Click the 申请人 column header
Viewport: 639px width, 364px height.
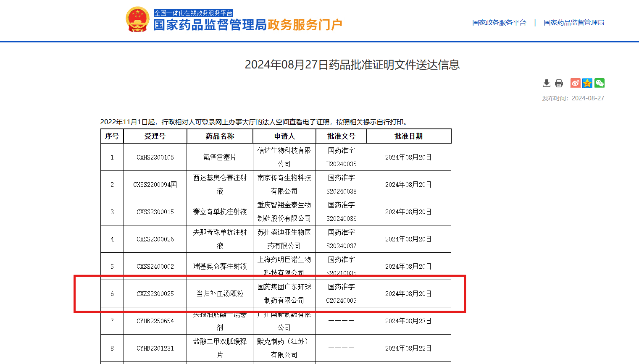point(284,136)
